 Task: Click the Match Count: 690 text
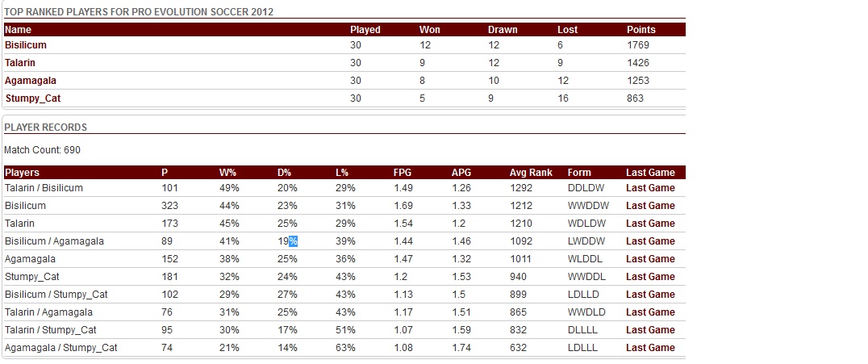(42, 150)
